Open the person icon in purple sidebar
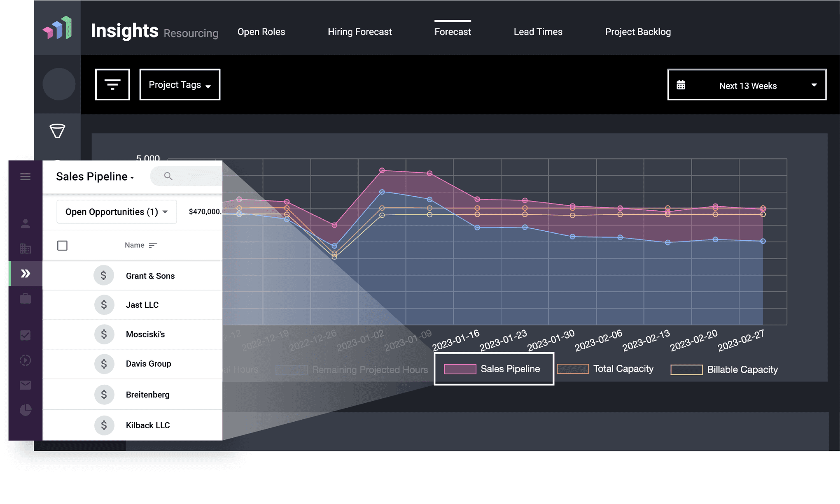840x504 pixels. [25, 223]
